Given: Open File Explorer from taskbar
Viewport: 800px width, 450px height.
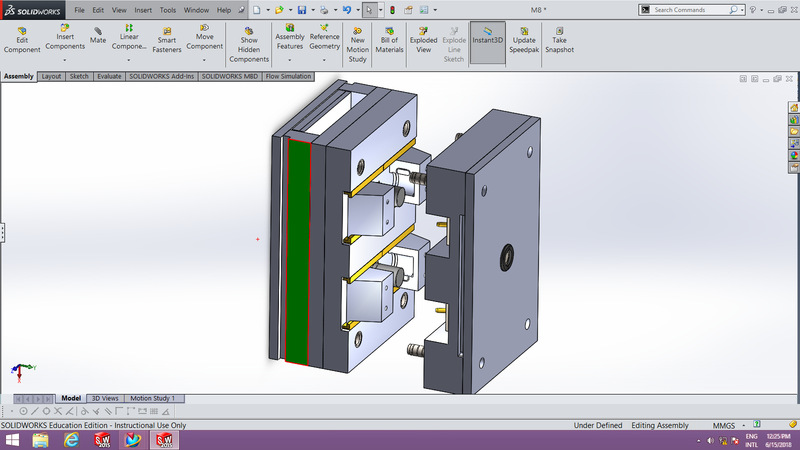Looking at the screenshot, I should tap(40, 440).
